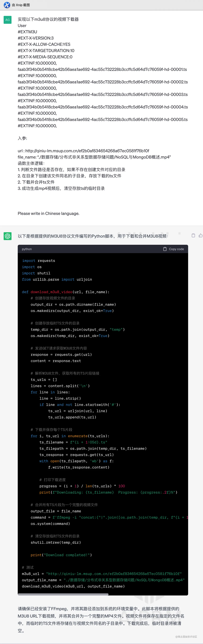Click the 'line = line.strip()' line
Viewport: 203px width, 644px height.
pyautogui.click(x=60, y=398)
